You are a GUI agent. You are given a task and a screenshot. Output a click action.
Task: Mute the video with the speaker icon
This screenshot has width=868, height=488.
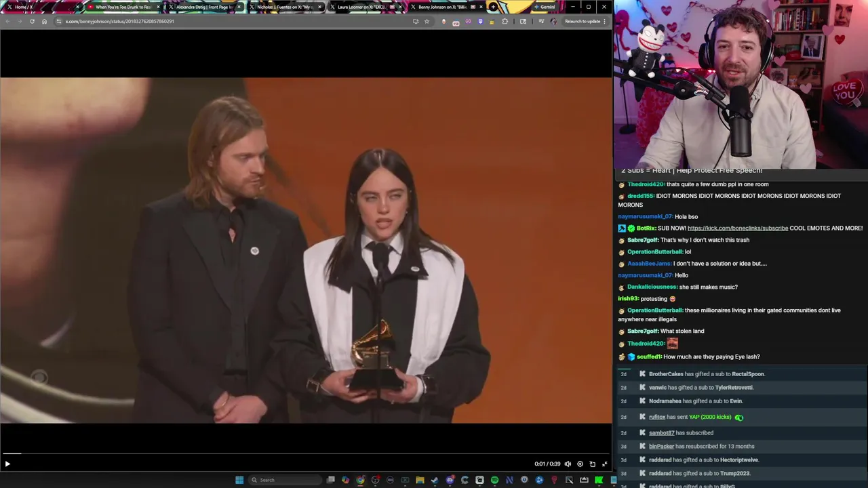click(x=568, y=464)
